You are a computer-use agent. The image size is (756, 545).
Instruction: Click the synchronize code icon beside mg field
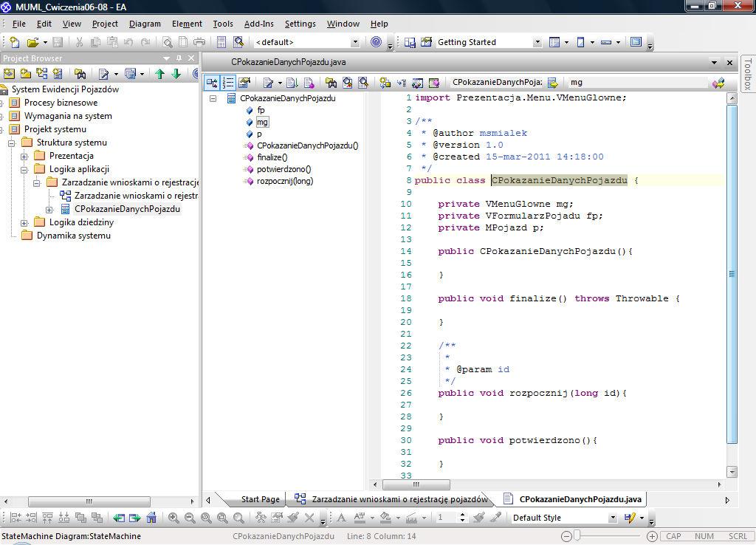[x=718, y=83]
